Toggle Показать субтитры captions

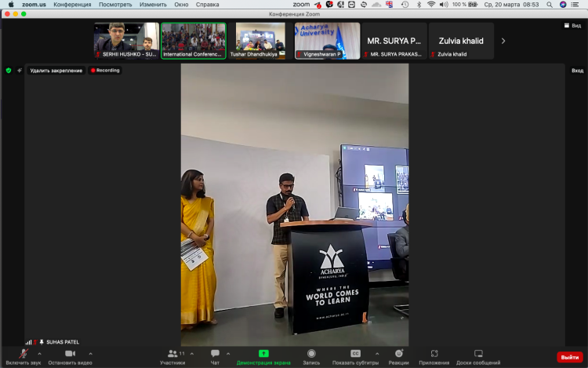(355, 354)
